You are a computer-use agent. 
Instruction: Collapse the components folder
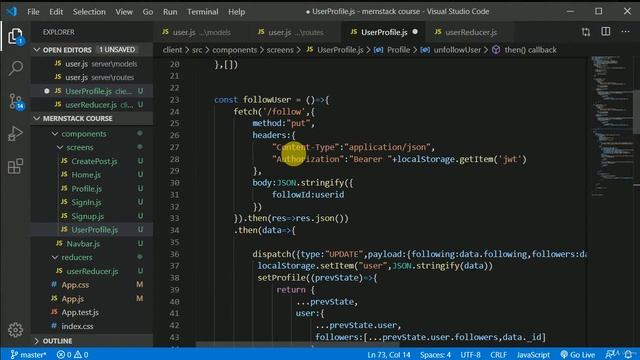point(84,134)
